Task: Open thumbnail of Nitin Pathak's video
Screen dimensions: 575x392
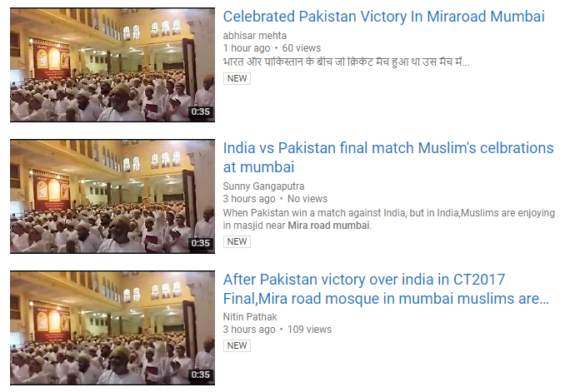Action: tap(112, 328)
